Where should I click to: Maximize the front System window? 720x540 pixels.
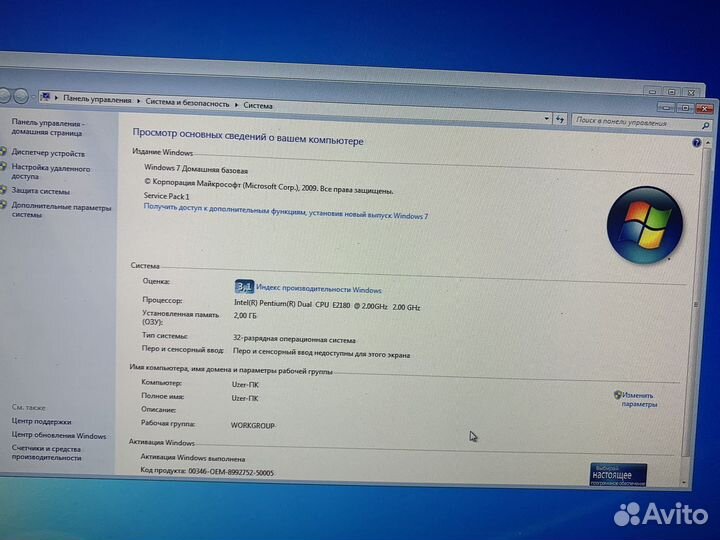pyautogui.click(x=685, y=108)
